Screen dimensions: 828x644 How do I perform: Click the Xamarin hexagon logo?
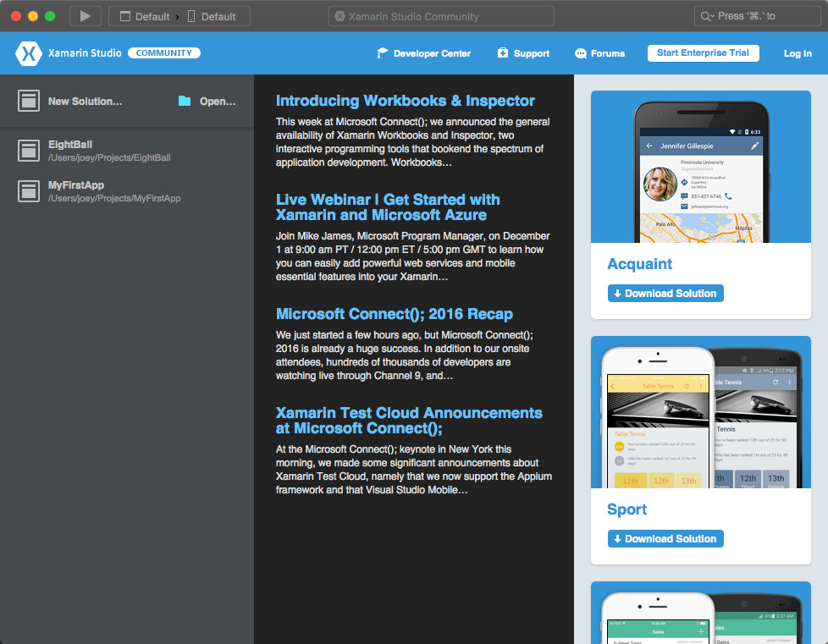[29, 52]
